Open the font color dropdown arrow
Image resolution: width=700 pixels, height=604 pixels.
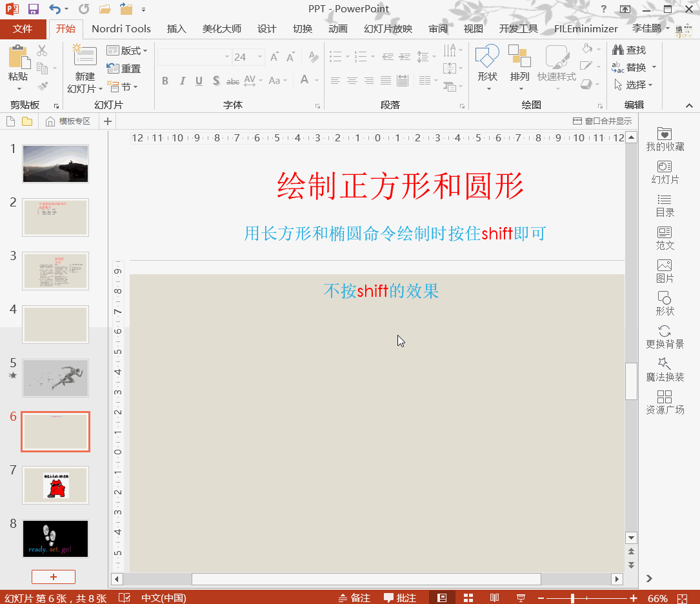pos(317,81)
